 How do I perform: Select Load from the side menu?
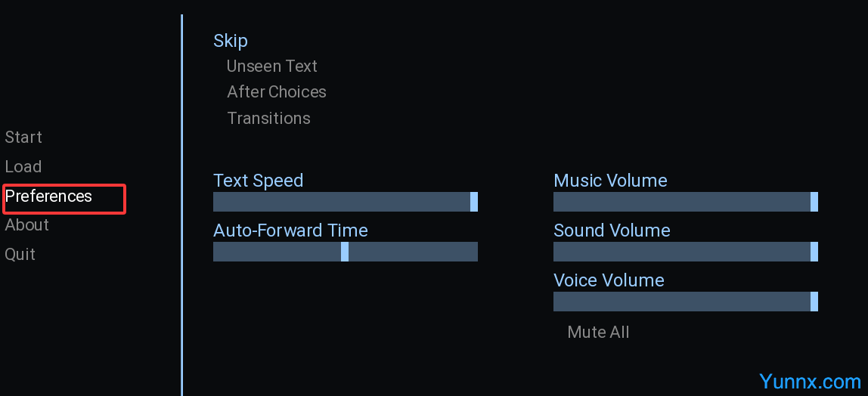tap(23, 167)
